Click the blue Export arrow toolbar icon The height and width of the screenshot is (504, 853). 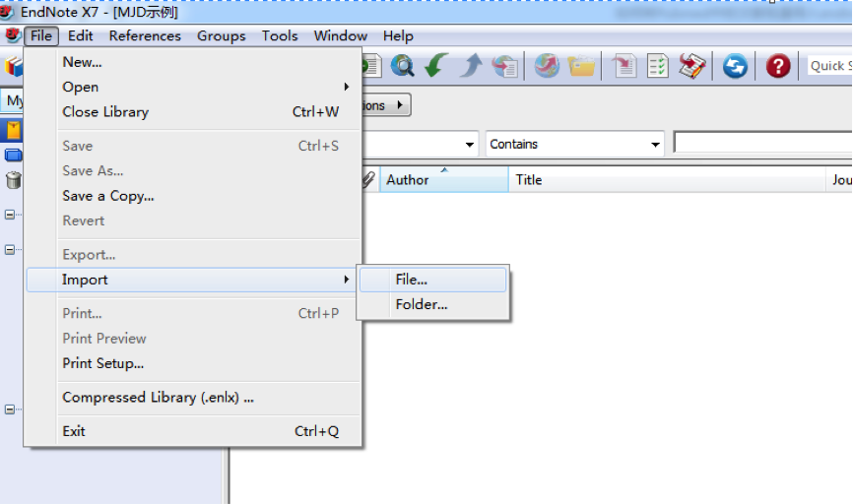point(471,66)
